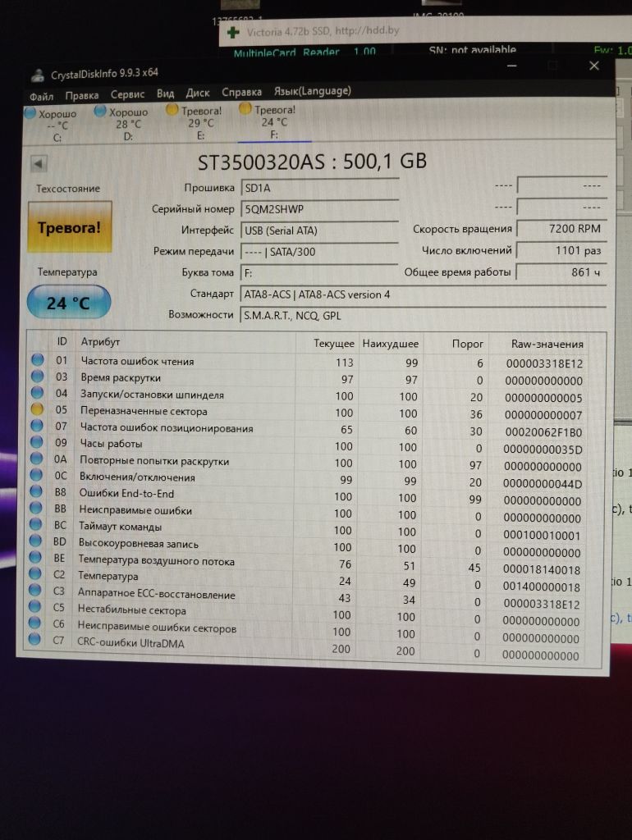Click the Raw-значения column header

(547, 345)
